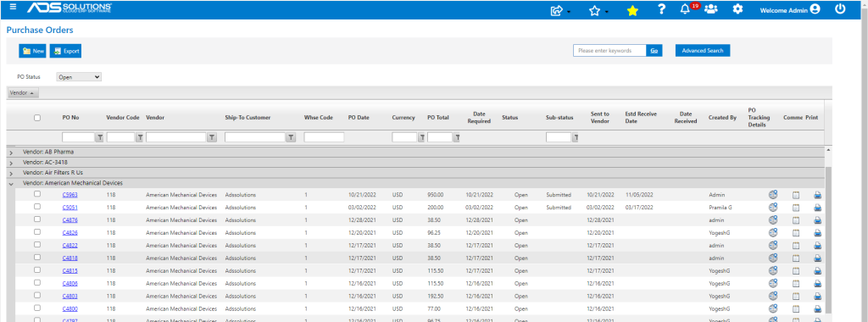The width and height of the screenshot is (868, 322).
Task: Check the box for PO C4826
Action: (37, 232)
